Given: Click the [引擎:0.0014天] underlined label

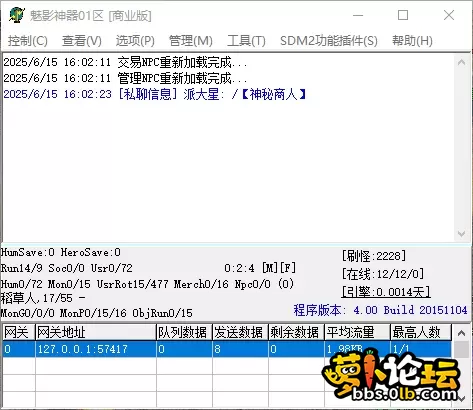Looking at the screenshot, I should 386,292.
